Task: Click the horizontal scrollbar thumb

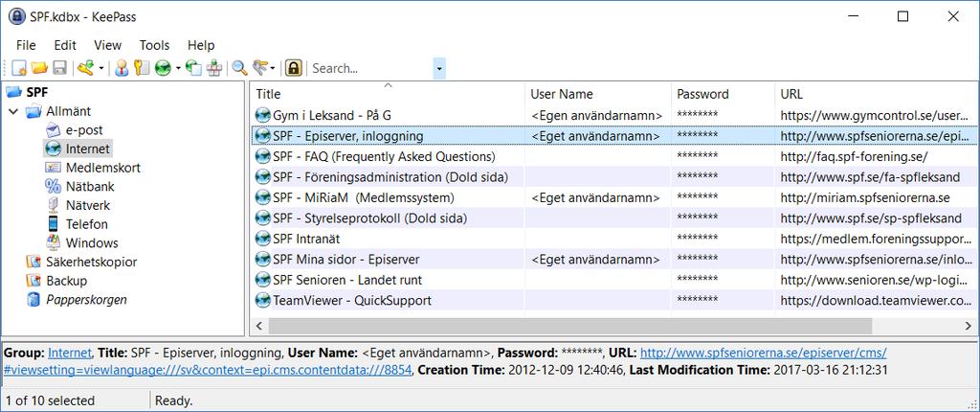Action: [570, 326]
